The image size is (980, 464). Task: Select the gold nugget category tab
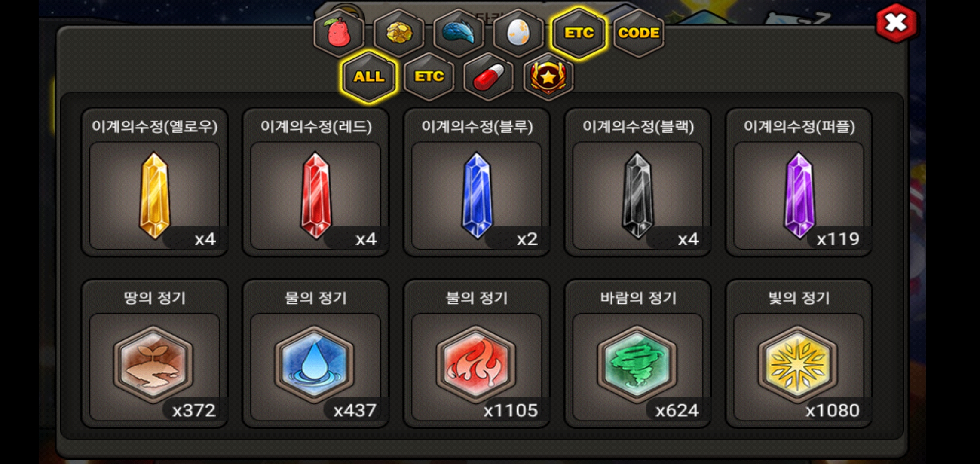pyautogui.click(x=399, y=33)
